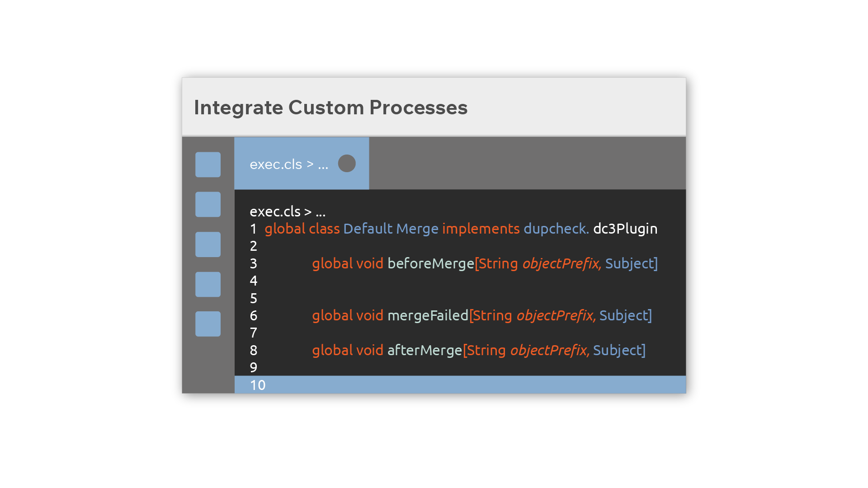Click the beforeMerge method name
Image resolution: width=868 pixels, height=488 pixels.
point(431,263)
